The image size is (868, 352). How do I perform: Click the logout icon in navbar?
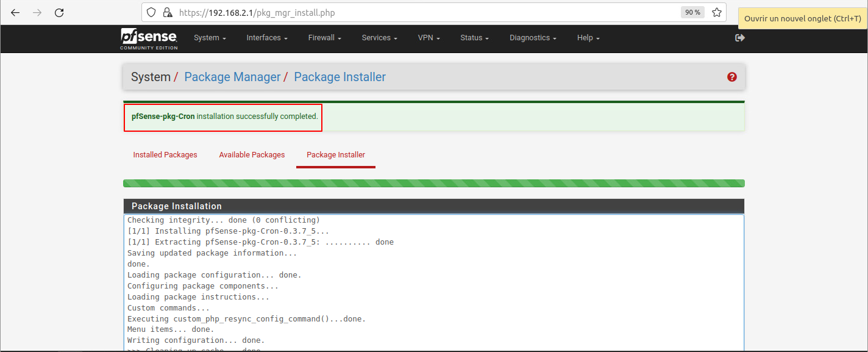point(740,38)
